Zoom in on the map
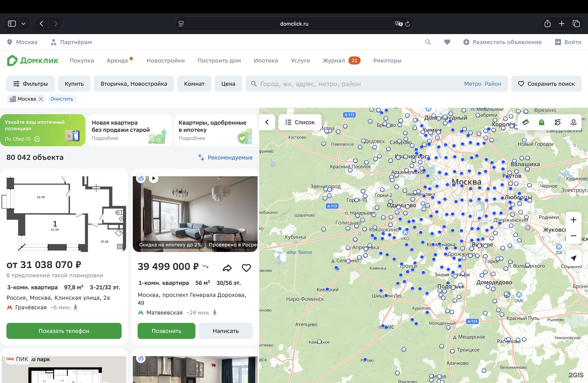588x383 pixels. (x=573, y=220)
